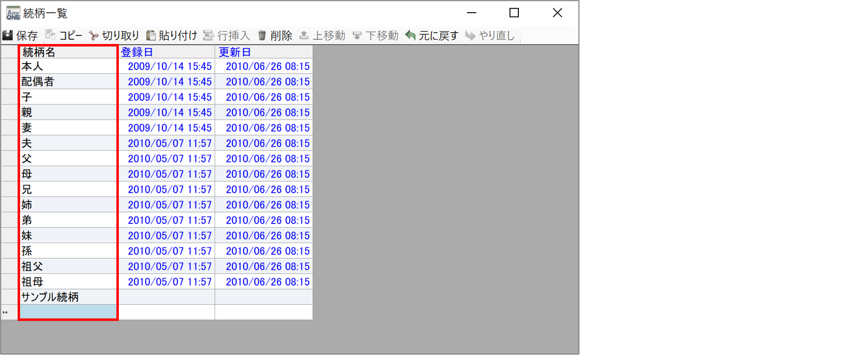Image resolution: width=868 pixels, height=355 pixels.
Task: Click the delete (削除) trash icon
Action: tap(262, 35)
